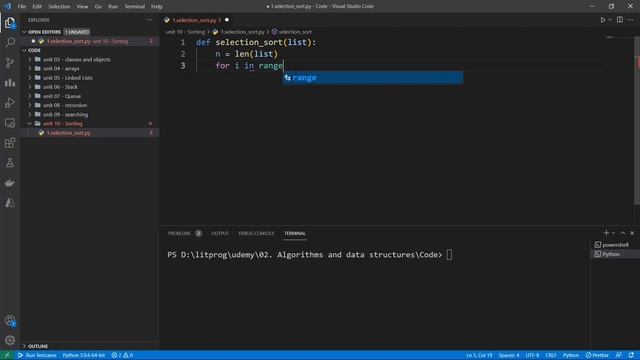This screenshot has width=640, height=360.
Task: Open Remote Explorer icon in activity bar
Action: 10,122
